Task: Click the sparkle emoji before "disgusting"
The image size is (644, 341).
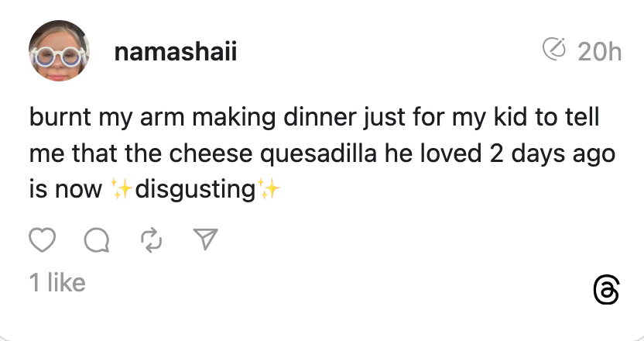Action: click(x=122, y=188)
